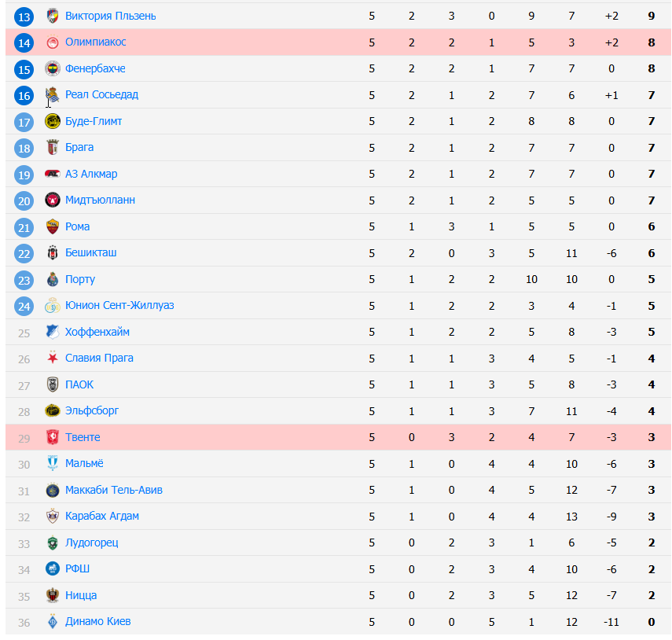Image resolution: width=672 pixels, height=640 pixels.
Task: Click the Fenerbahçe club logo
Action: pos(53,68)
